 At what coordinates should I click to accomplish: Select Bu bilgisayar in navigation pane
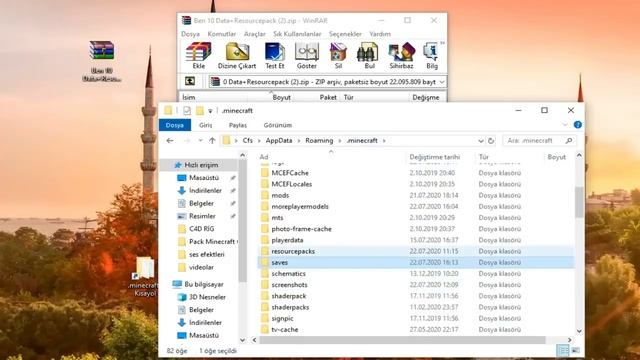(x=204, y=284)
